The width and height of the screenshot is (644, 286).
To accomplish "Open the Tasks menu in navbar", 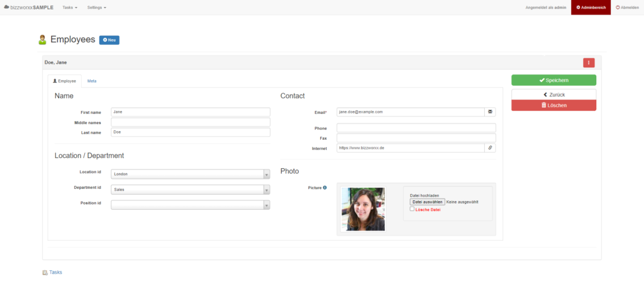I will 70,8.
